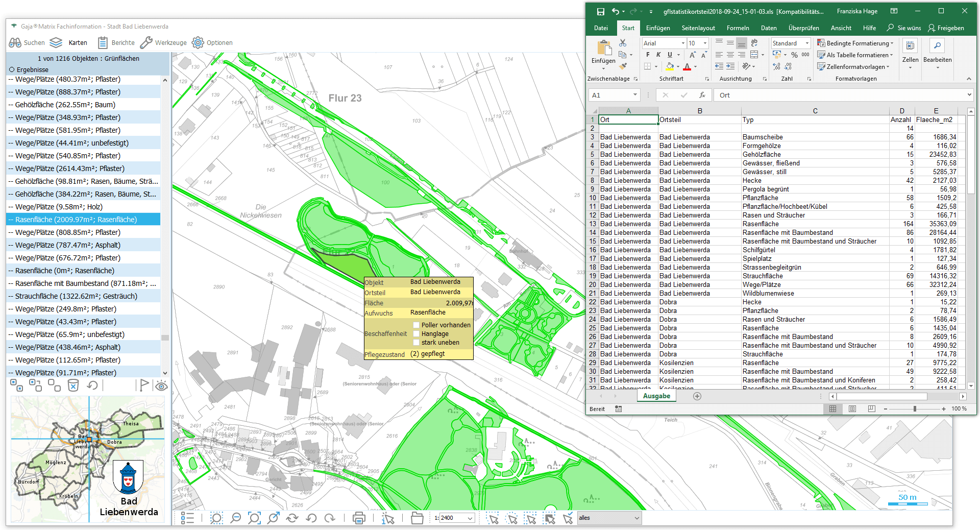Click the scissors cut icon in Excel
Viewport: 980px width, 530px height.
pos(623,43)
